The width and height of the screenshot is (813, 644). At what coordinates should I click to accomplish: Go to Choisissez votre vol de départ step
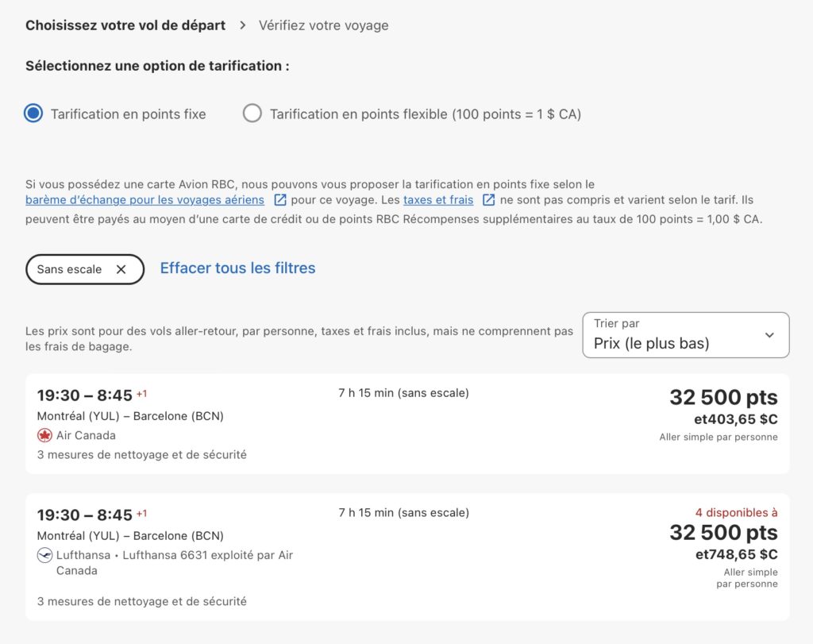click(125, 25)
